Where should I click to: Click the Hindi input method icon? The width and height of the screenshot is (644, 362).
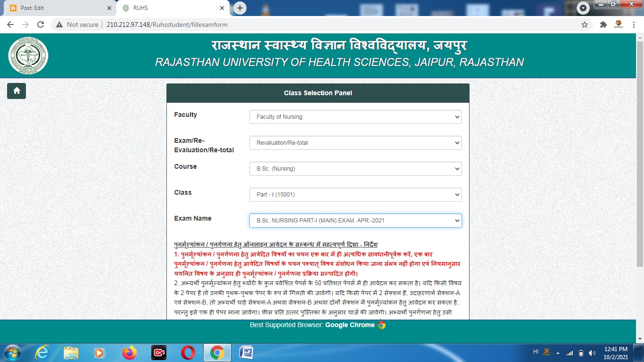point(547,352)
